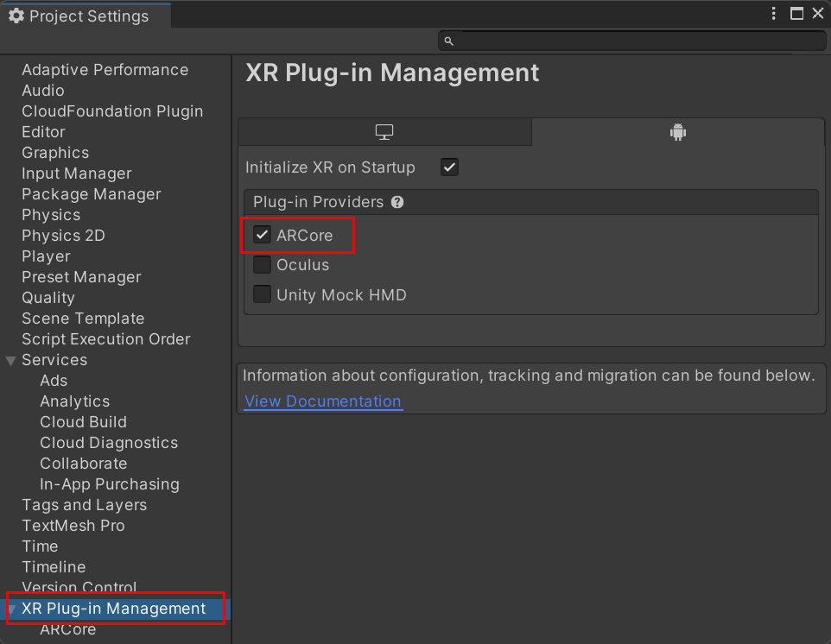Select Physics 2D settings

tap(63, 235)
